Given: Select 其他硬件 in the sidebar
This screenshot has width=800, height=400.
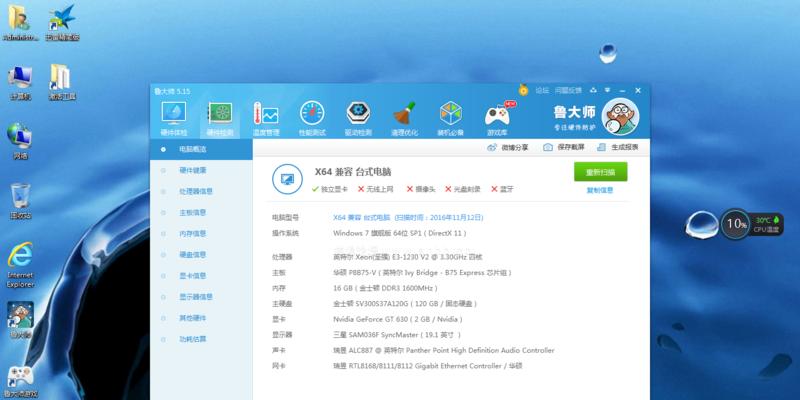Looking at the screenshot, I should pos(201,318).
